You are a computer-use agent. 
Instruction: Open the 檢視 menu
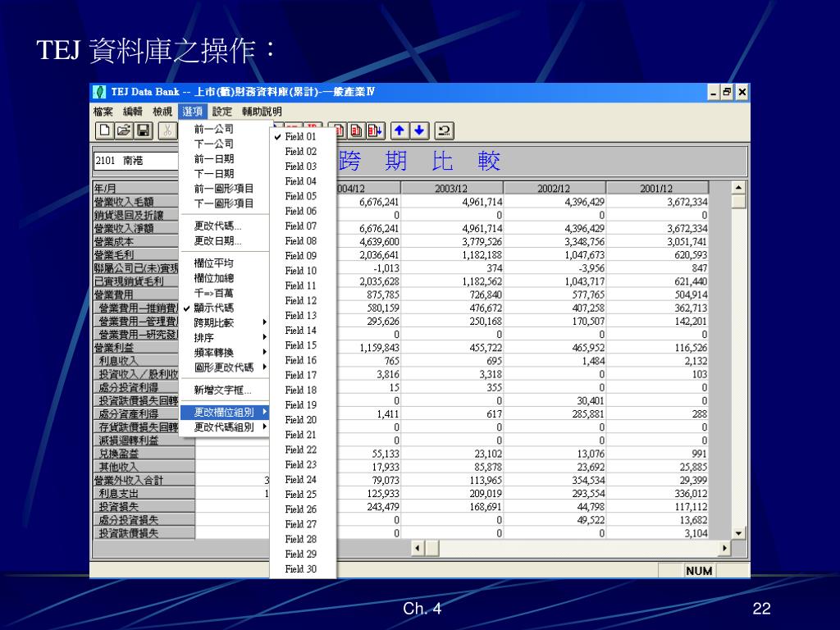pyautogui.click(x=162, y=112)
